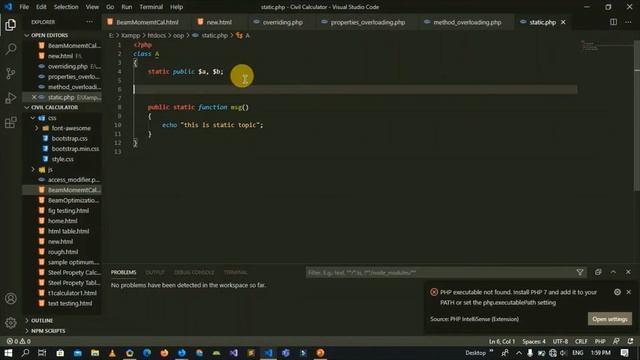Screen dimensions: 640x360
Task: Open the Edit menu
Action: [41, 7]
